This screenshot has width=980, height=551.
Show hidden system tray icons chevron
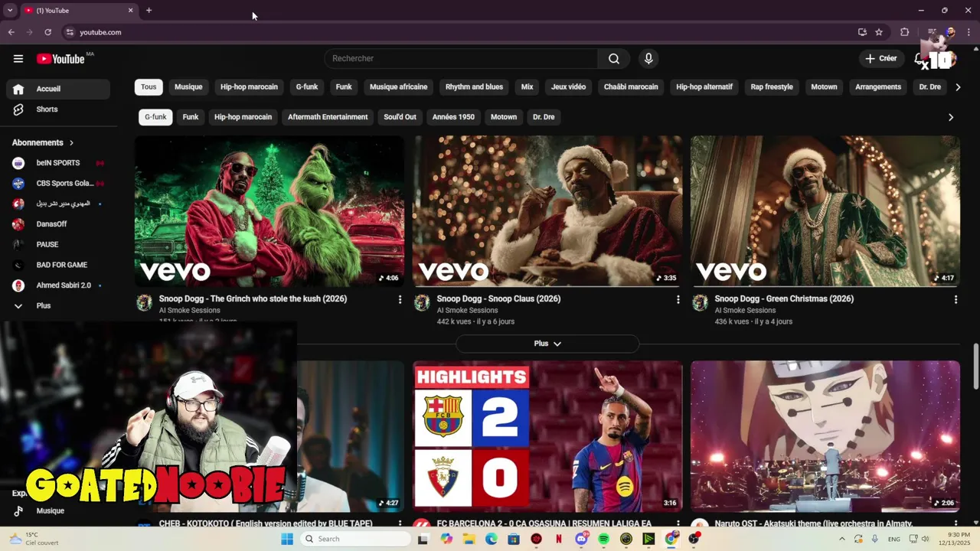pyautogui.click(x=841, y=539)
